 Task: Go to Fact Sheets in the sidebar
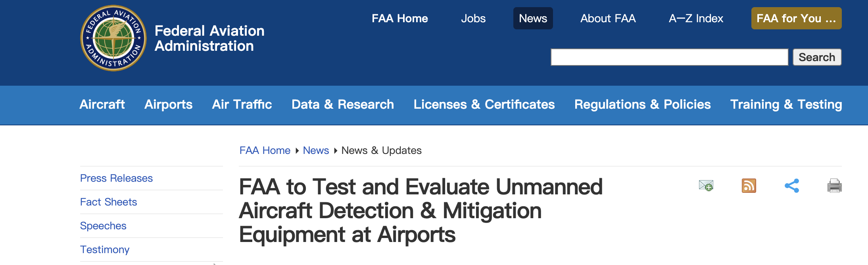tap(108, 202)
